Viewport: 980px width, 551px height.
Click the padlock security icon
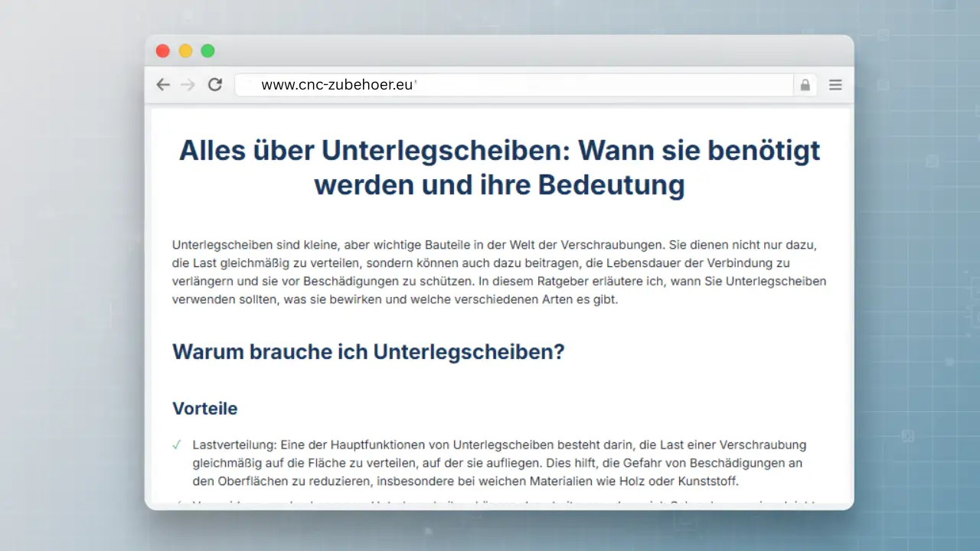click(x=805, y=85)
